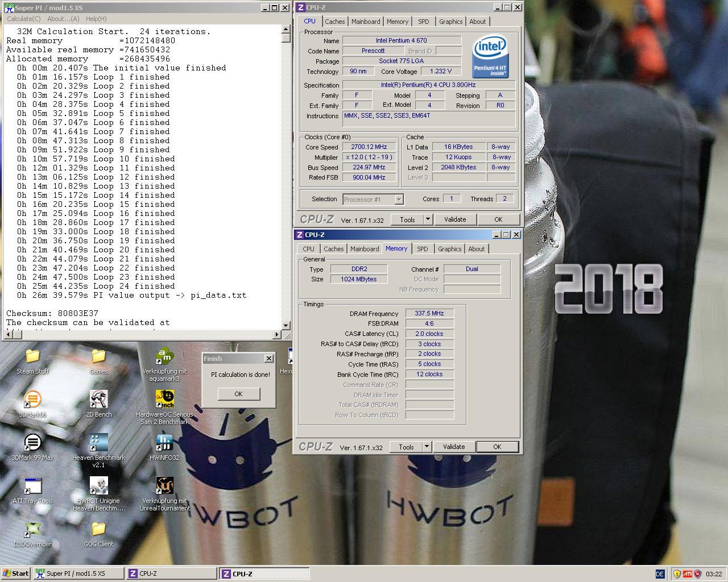Click Super PI horizontal scrollbar right arrow
Image resolution: width=728 pixels, height=582 pixels.
(277, 335)
